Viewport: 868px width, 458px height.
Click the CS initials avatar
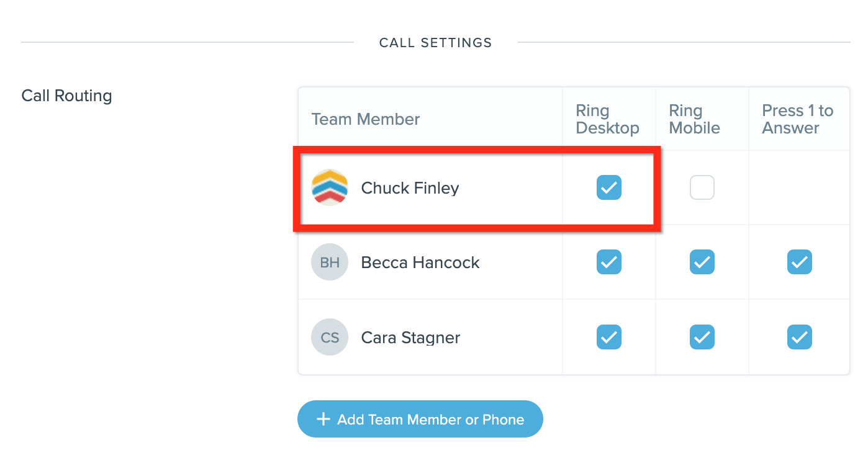coord(330,338)
